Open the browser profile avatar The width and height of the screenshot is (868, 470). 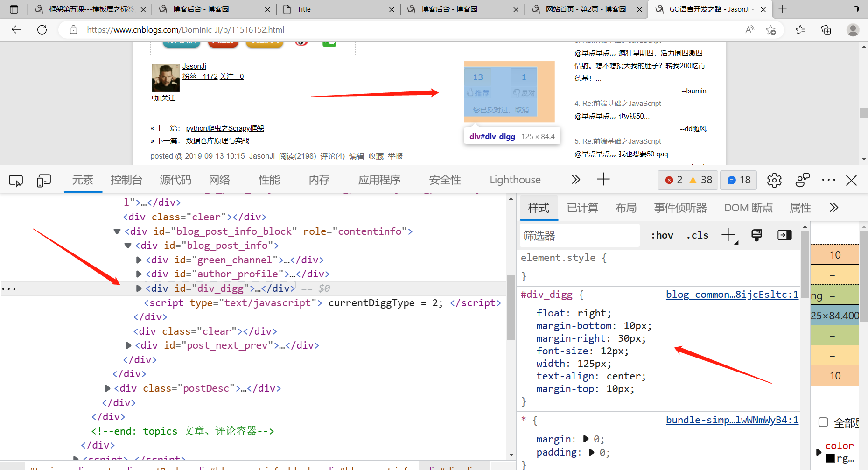click(x=853, y=30)
